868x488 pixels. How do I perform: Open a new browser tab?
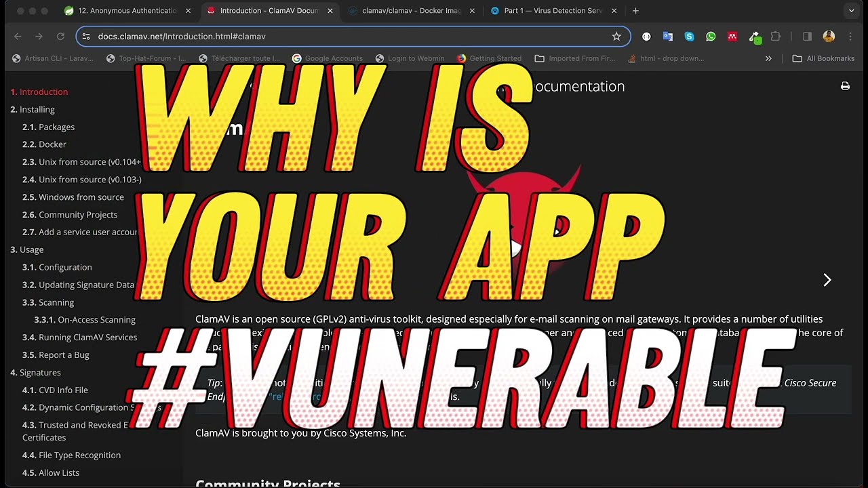pyautogui.click(x=635, y=11)
